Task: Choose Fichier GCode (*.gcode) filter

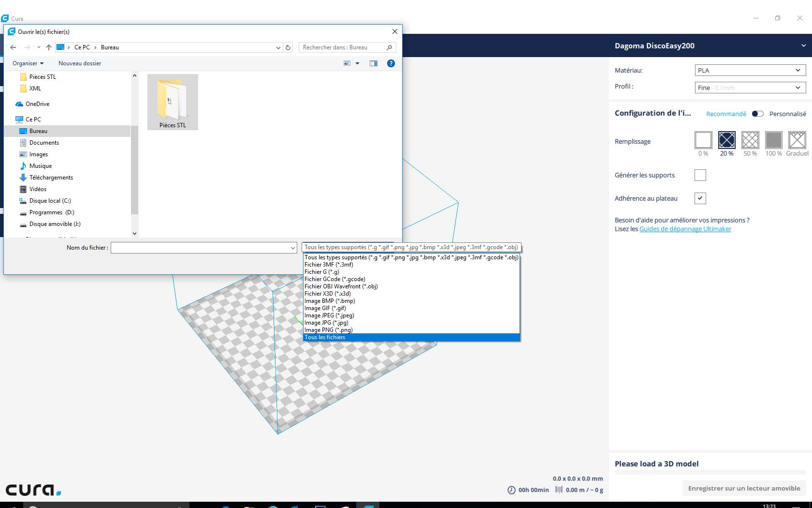Action: (411, 279)
